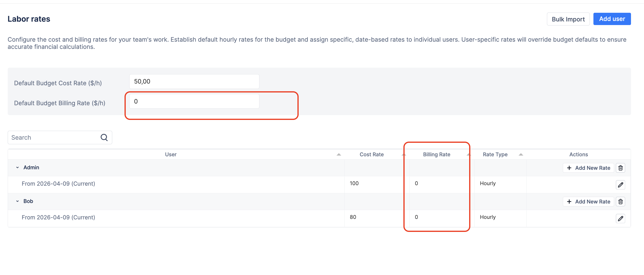644x275 pixels.
Task: Click Add New Rate for Admin
Action: pos(588,168)
